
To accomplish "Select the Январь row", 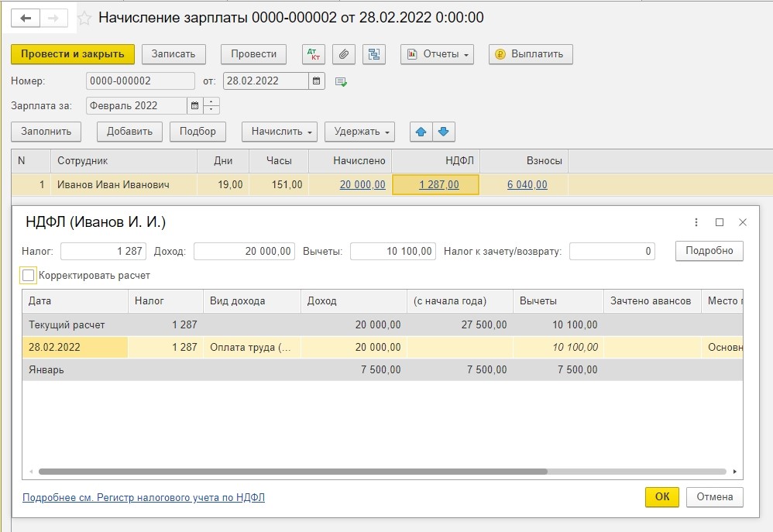I will 382,370.
